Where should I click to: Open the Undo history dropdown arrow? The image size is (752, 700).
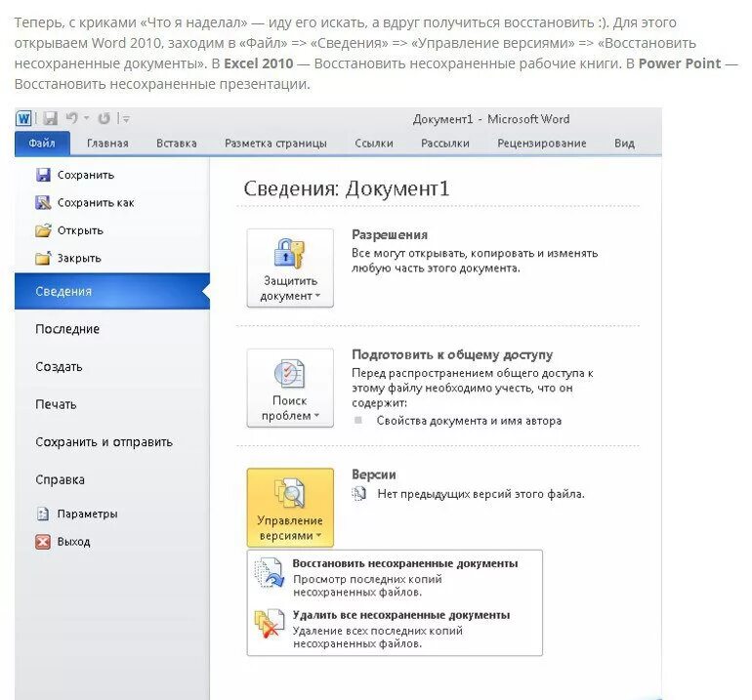coord(86,118)
